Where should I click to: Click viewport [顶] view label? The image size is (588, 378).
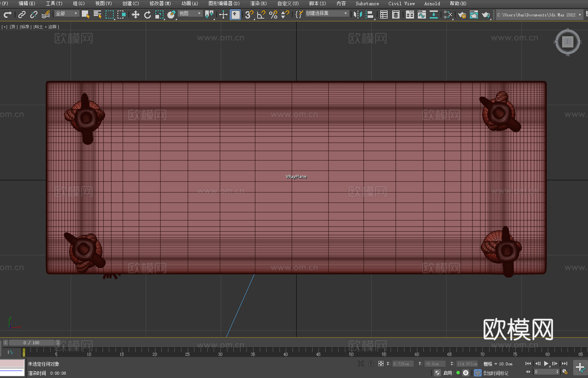[x=13, y=27]
